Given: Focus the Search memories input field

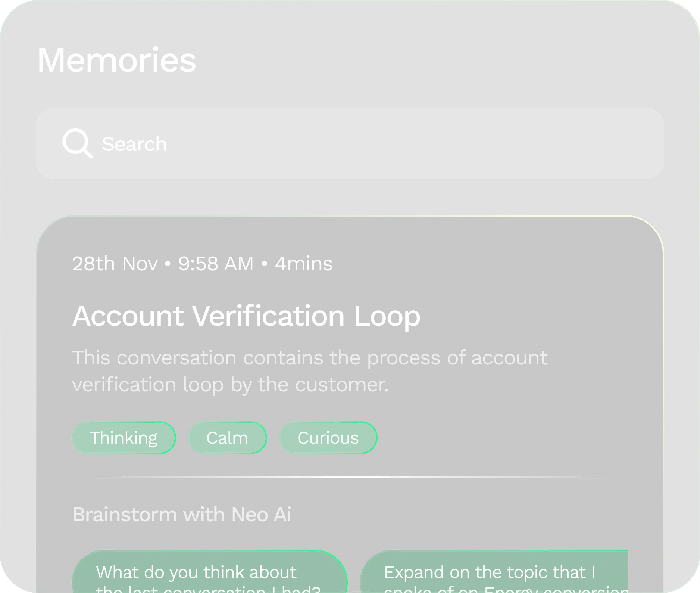Looking at the screenshot, I should [349, 143].
